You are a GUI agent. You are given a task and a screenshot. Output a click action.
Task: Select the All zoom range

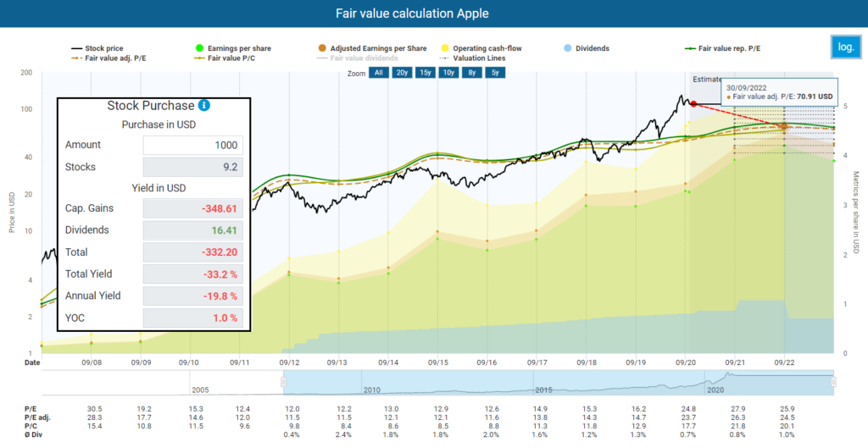pyautogui.click(x=379, y=73)
